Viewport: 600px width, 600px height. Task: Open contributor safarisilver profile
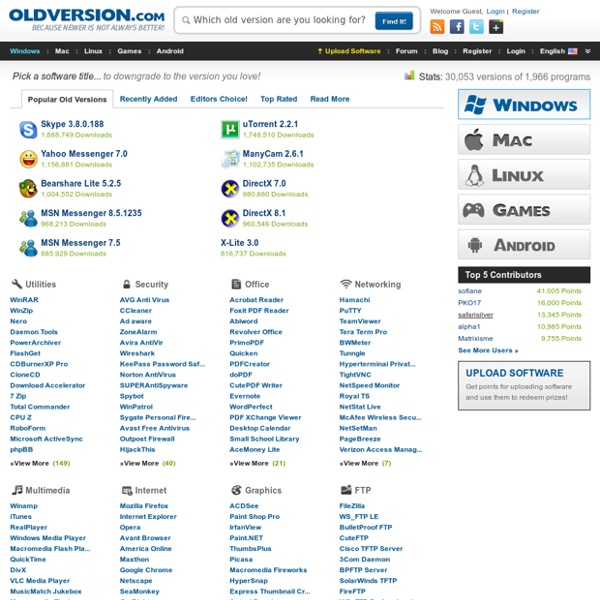click(x=475, y=315)
